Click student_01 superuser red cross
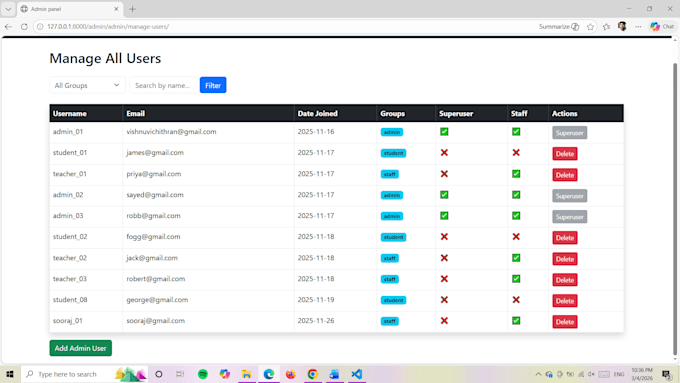This screenshot has height=383, width=680. click(444, 153)
